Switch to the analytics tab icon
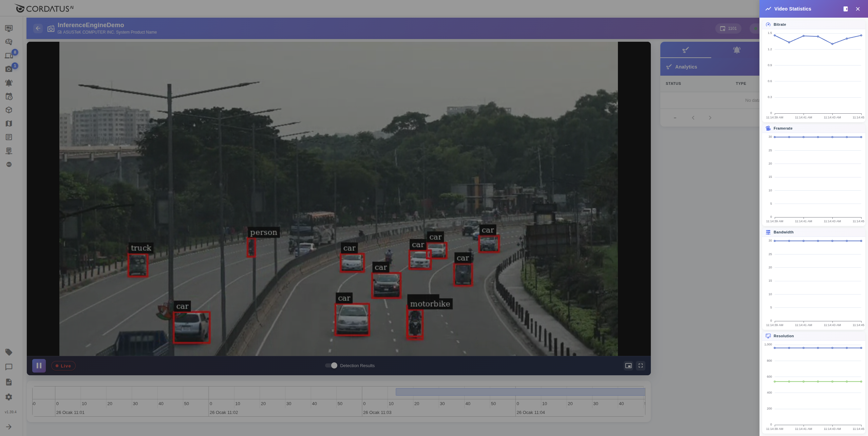 pos(685,50)
